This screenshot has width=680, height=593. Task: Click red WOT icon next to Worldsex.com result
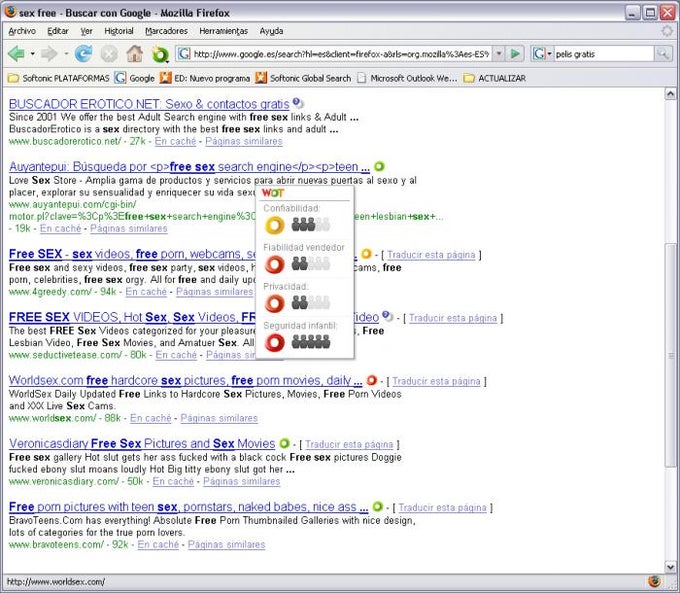pyautogui.click(x=372, y=380)
